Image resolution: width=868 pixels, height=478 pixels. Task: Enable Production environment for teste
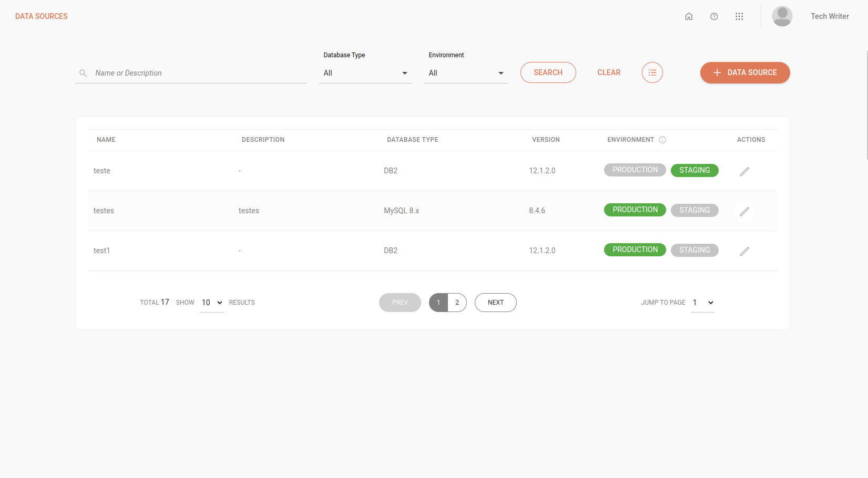[x=635, y=170]
